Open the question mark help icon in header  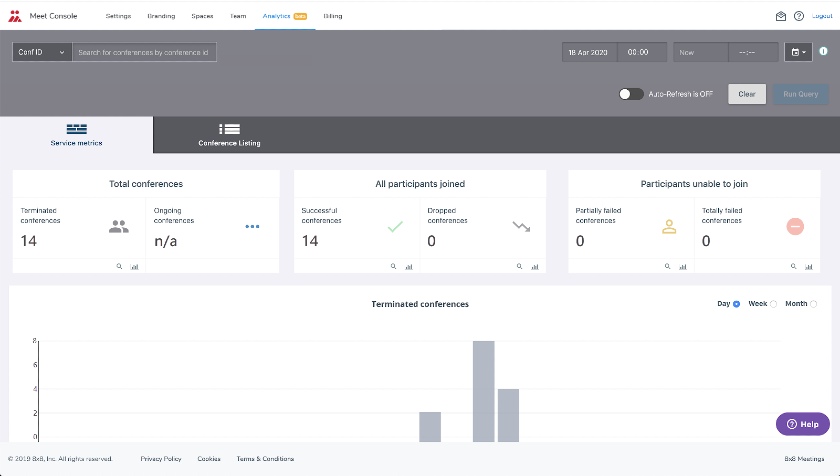[799, 16]
